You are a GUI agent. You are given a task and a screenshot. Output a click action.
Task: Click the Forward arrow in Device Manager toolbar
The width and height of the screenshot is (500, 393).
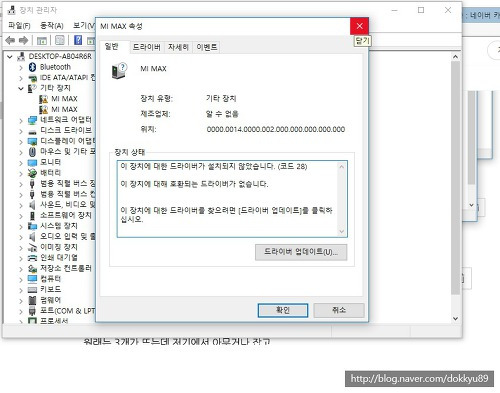pyautogui.click(x=23, y=41)
